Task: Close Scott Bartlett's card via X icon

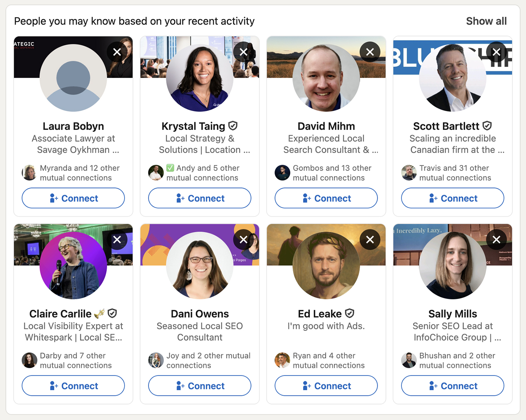Action: [496, 52]
